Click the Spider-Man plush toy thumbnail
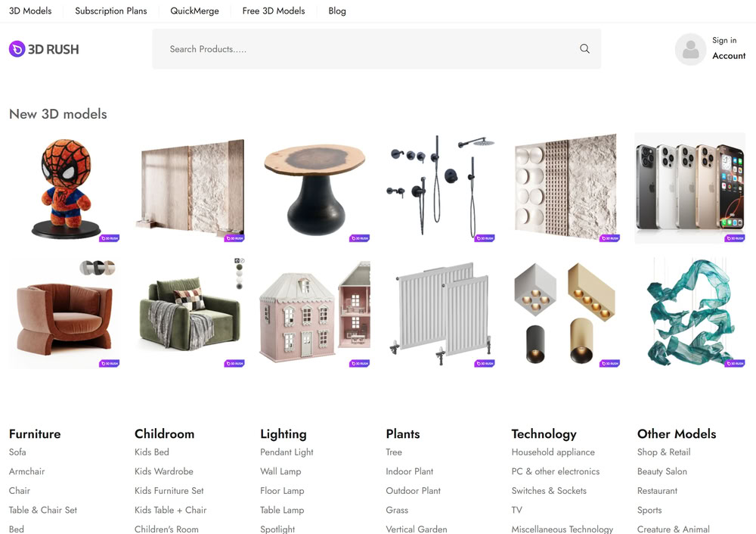756x534 pixels. [64, 188]
